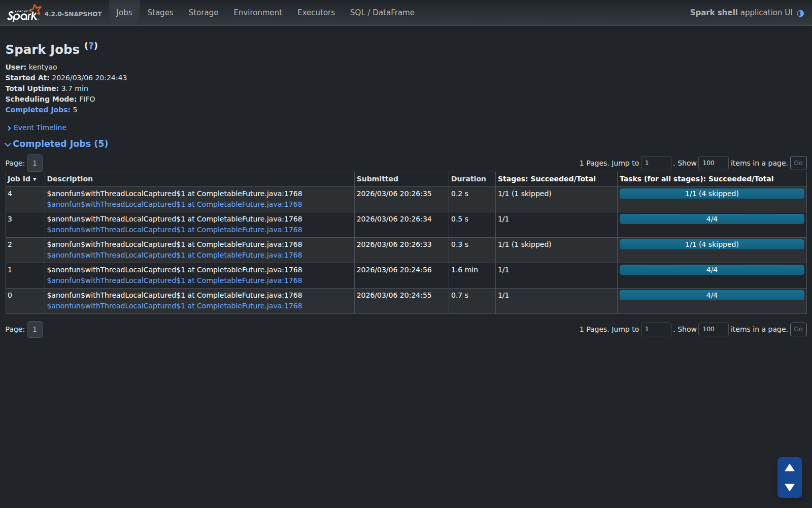The image size is (812, 508).
Task: Click job 3 tasks progress bar 4/4
Action: (712, 219)
